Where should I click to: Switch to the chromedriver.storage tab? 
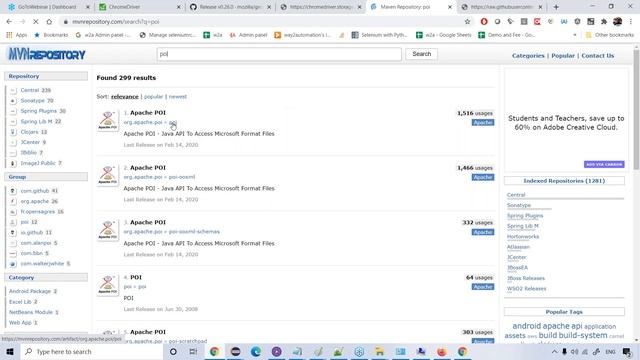pos(321,7)
